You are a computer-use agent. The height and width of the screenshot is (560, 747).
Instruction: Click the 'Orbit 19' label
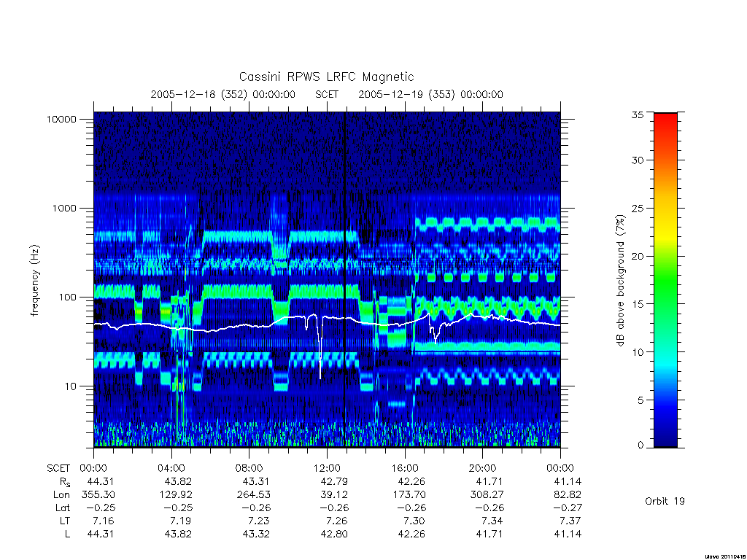pos(665,502)
